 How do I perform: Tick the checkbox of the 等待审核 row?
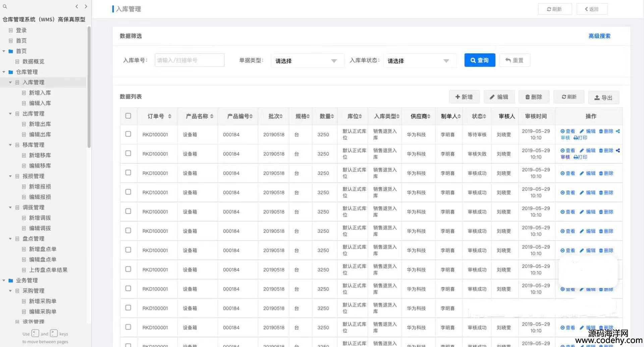pyautogui.click(x=128, y=134)
